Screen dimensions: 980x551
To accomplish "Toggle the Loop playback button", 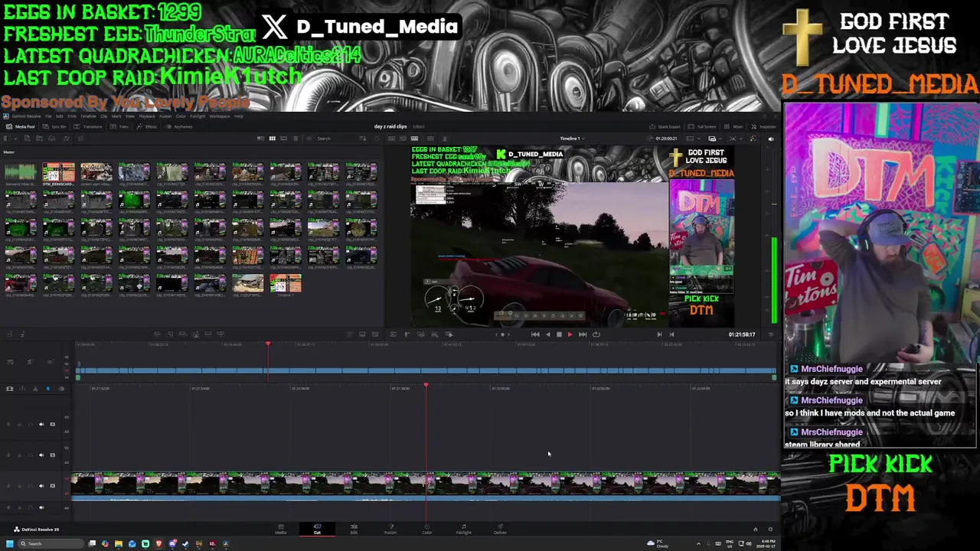I will [596, 334].
